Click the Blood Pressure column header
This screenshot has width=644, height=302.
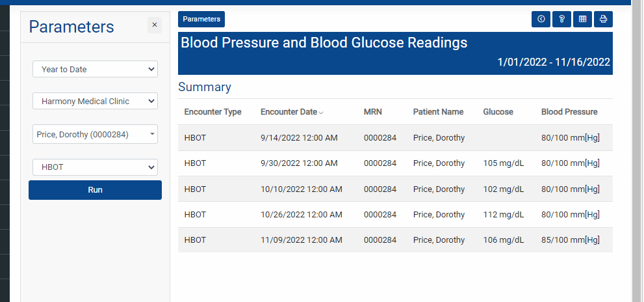[x=569, y=112]
